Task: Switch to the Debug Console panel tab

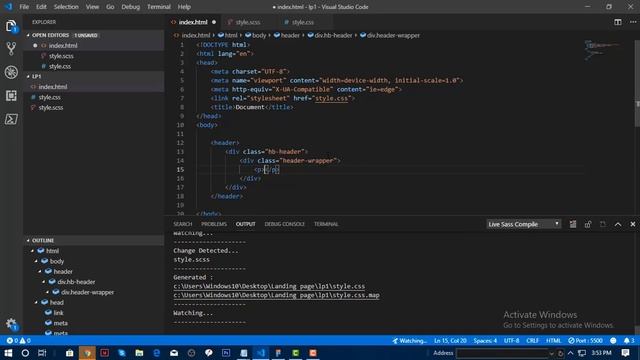Action: pos(284,224)
